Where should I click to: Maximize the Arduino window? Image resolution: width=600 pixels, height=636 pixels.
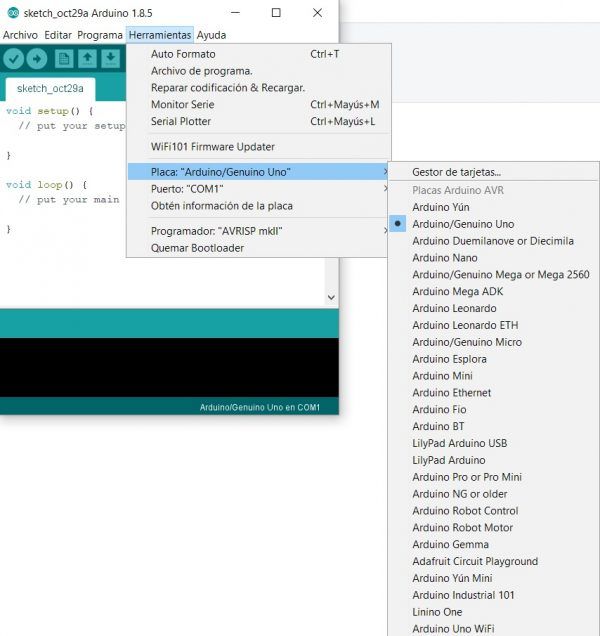(276, 13)
